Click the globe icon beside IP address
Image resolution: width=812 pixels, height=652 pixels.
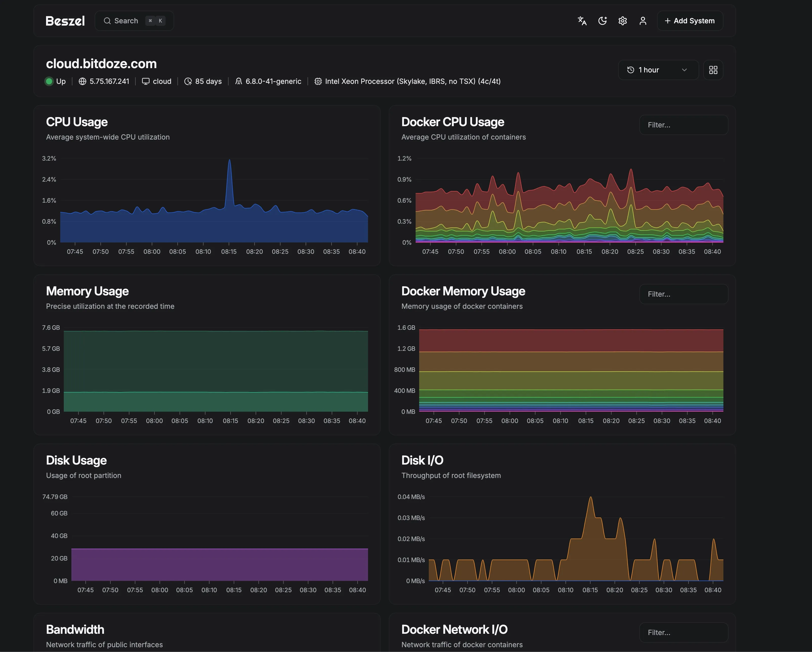coord(83,81)
